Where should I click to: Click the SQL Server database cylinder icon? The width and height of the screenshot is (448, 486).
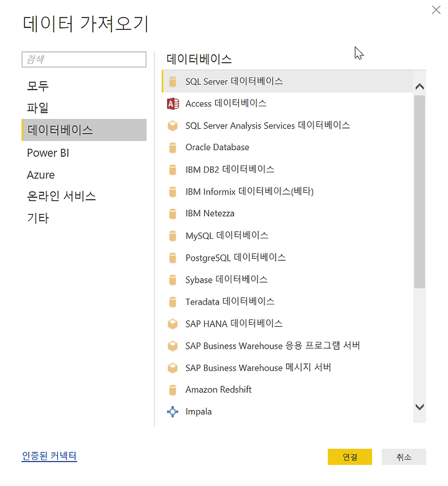click(x=172, y=82)
